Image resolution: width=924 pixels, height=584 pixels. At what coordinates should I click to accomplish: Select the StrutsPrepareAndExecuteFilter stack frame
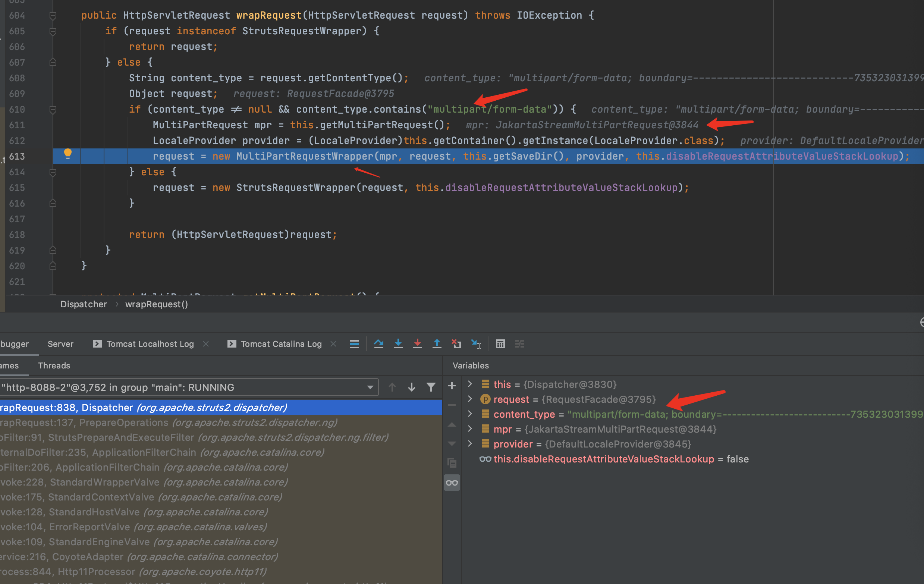coord(221,437)
